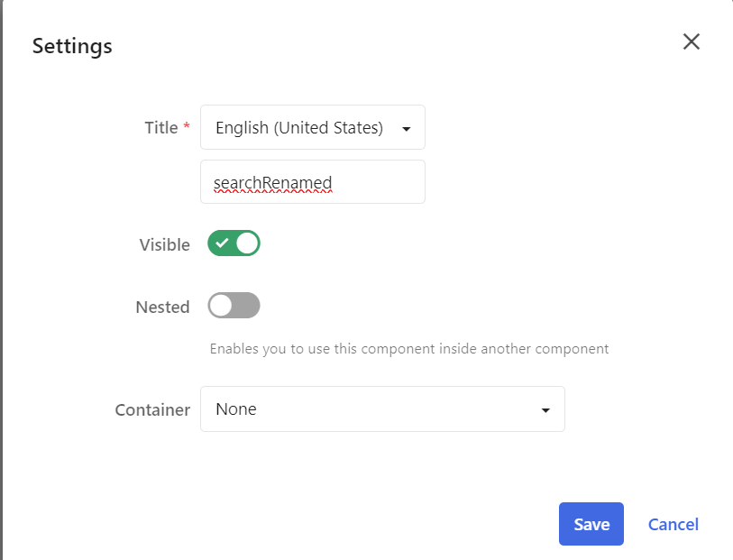This screenshot has width=733, height=560.
Task: Turn off the Visible toggle
Action: [x=234, y=243]
